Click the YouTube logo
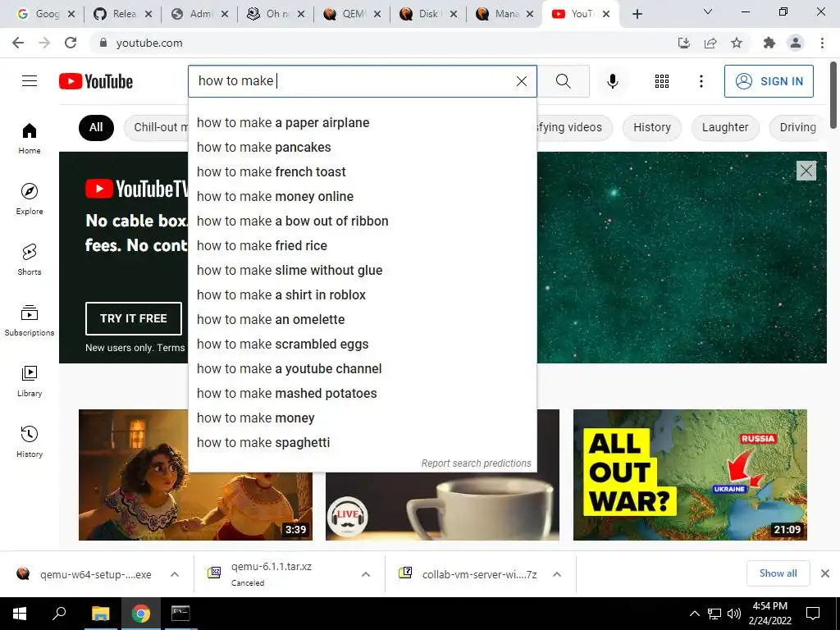The image size is (840, 630). (x=96, y=81)
